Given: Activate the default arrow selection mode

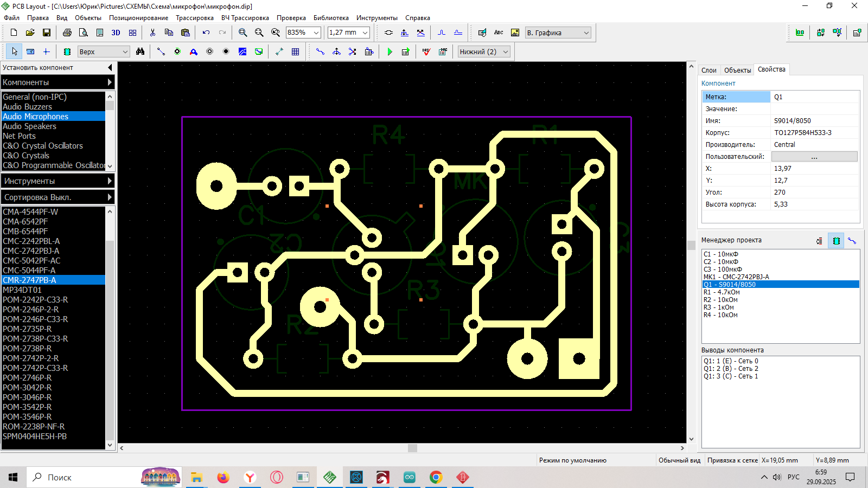Looking at the screenshot, I should (15, 52).
